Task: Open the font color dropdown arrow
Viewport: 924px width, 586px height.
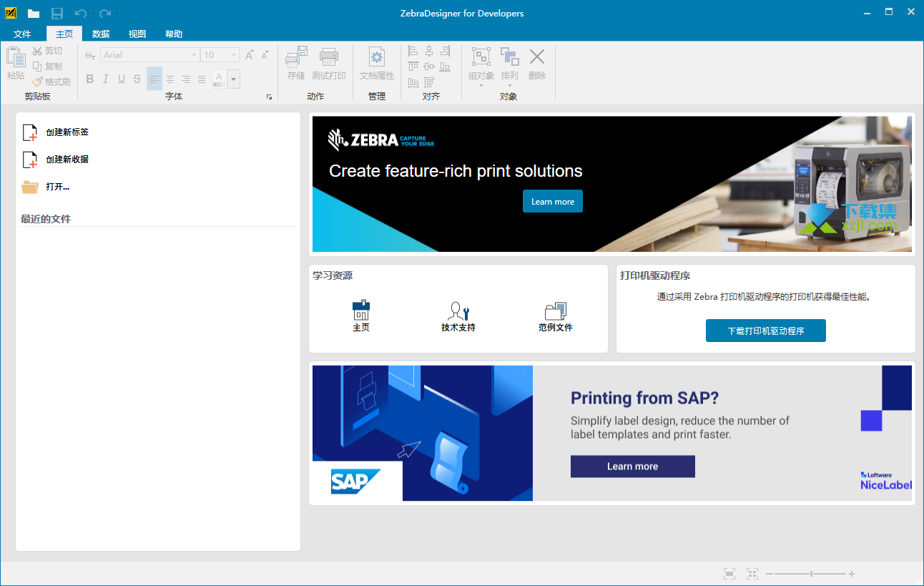Action: pos(234,79)
